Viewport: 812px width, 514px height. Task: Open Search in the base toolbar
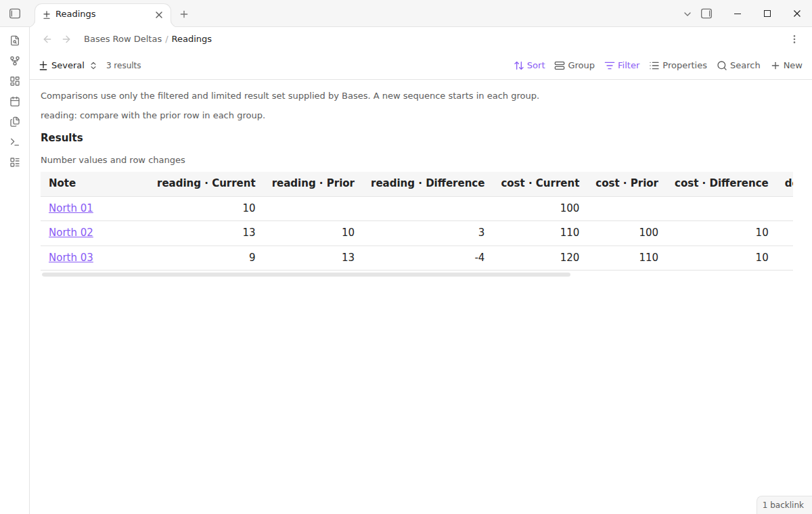[739, 66]
